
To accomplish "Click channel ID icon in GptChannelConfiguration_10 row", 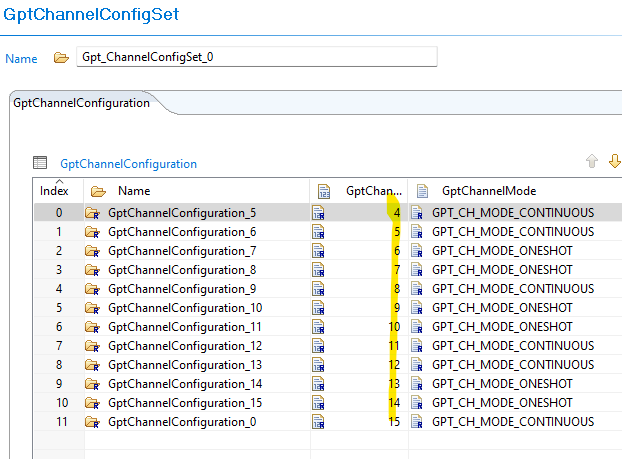I will (318, 308).
